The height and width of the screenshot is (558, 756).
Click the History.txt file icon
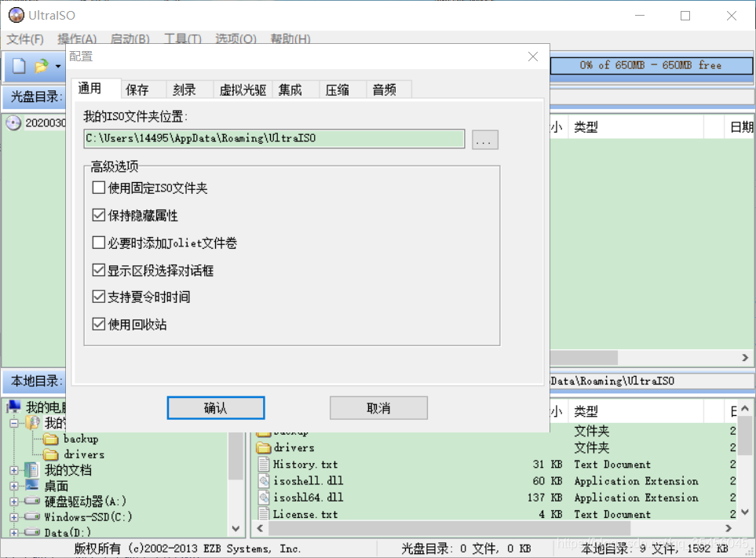tap(263, 464)
